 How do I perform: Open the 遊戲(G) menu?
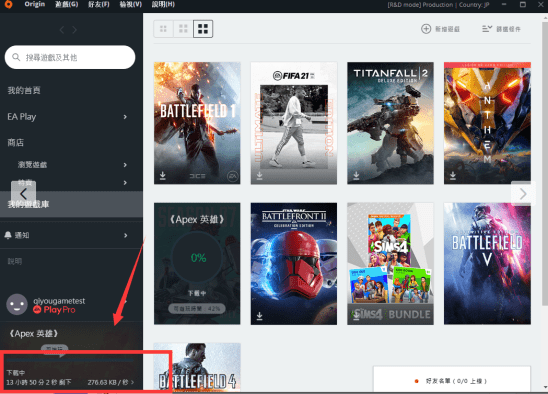[66, 4]
